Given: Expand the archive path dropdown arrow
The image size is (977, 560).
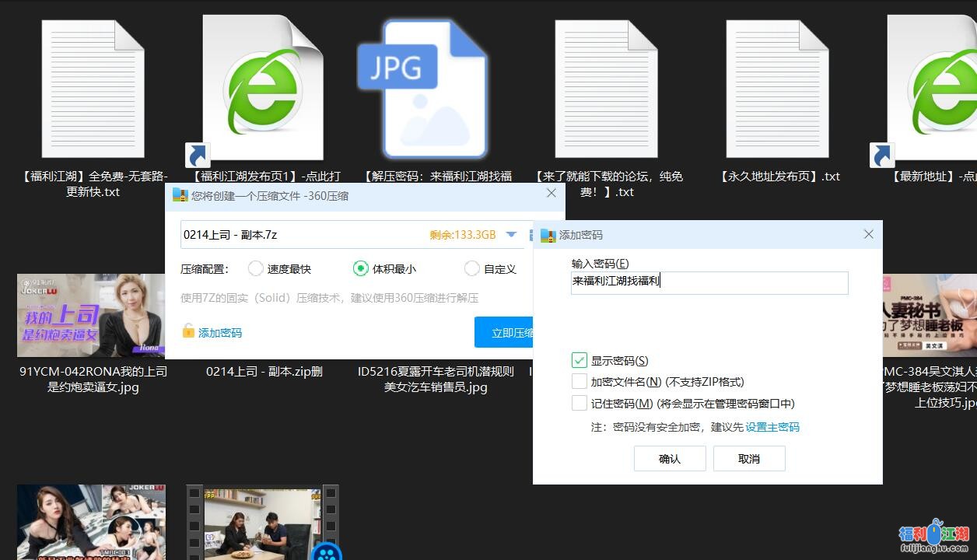Looking at the screenshot, I should click(x=511, y=234).
